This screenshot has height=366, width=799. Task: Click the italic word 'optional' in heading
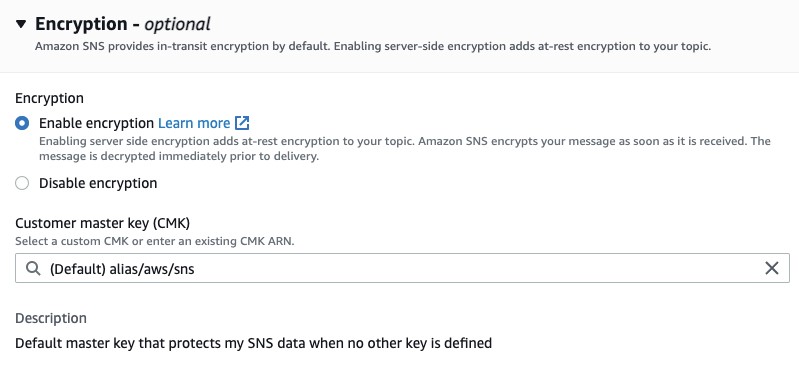click(x=177, y=24)
